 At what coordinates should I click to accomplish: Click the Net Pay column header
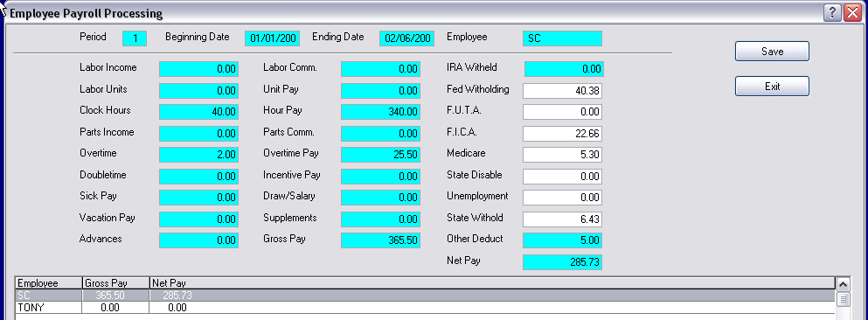pyautogui.click(x=492, y=283)
